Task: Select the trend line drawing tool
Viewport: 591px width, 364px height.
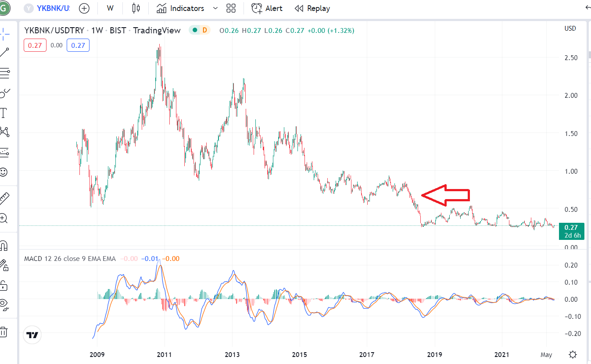Action: coord(4,53)
